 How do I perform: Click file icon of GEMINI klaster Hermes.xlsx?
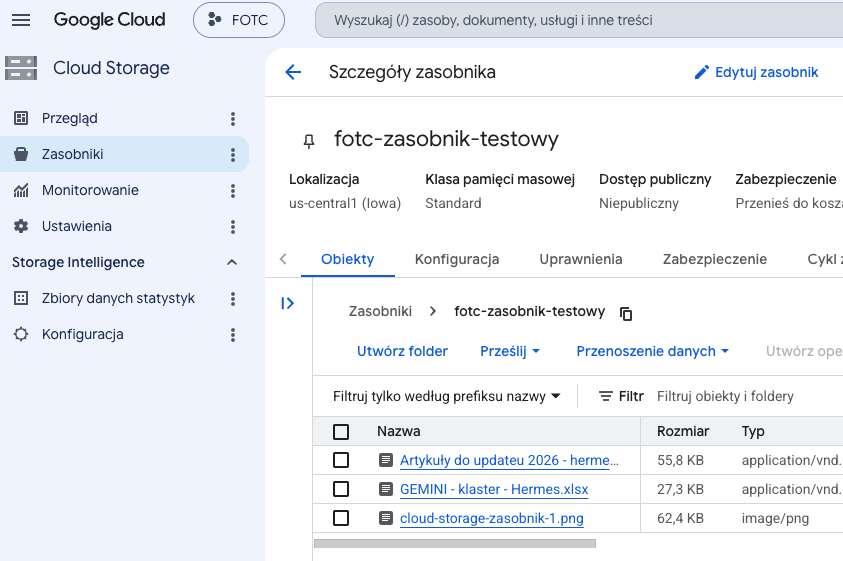[385, 489]
